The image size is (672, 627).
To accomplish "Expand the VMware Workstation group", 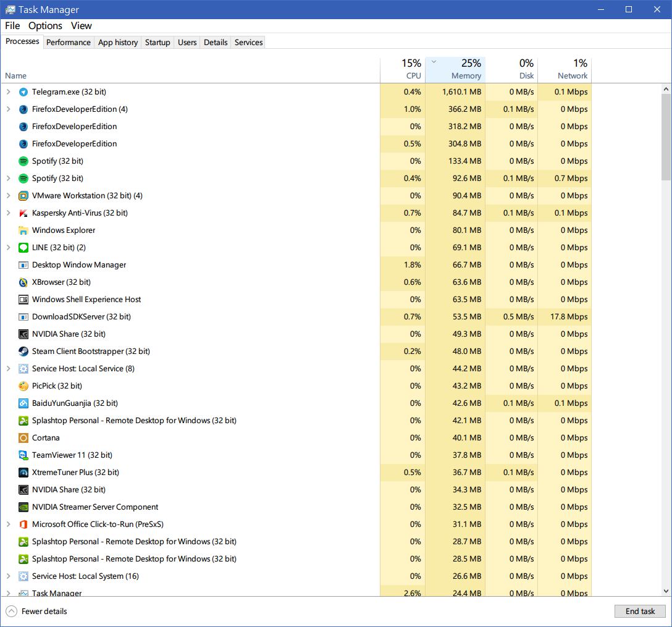I will pyautogui.click(x=8, y=195).
